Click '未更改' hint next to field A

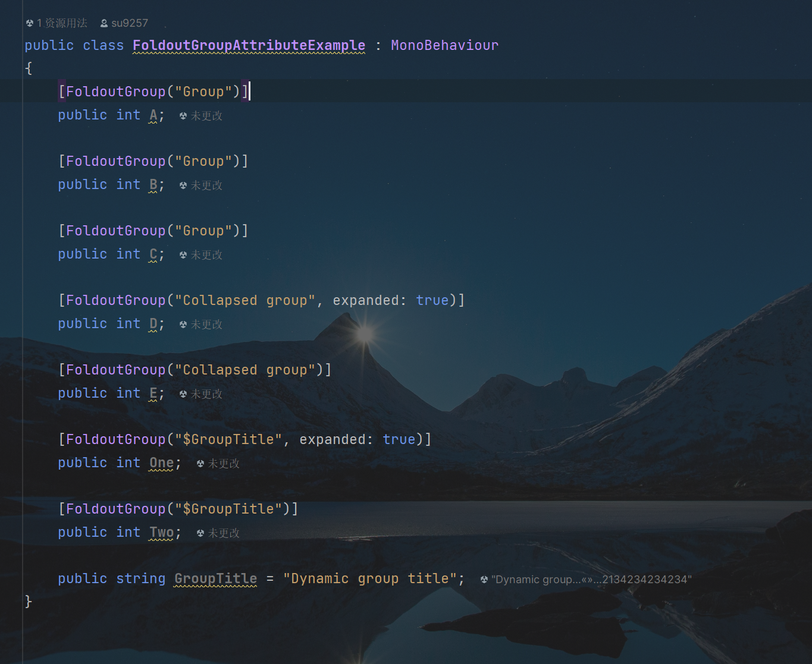pyautogui.click(x=206, y=116)
